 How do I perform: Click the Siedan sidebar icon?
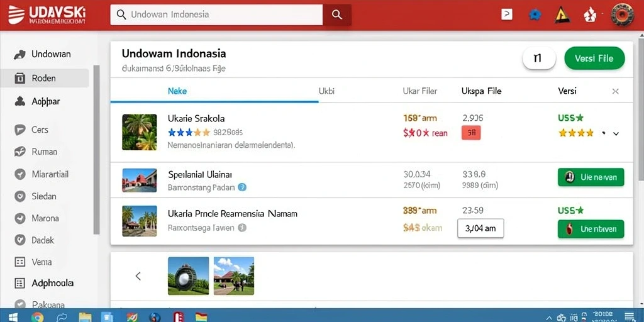[x=19, y=196]
